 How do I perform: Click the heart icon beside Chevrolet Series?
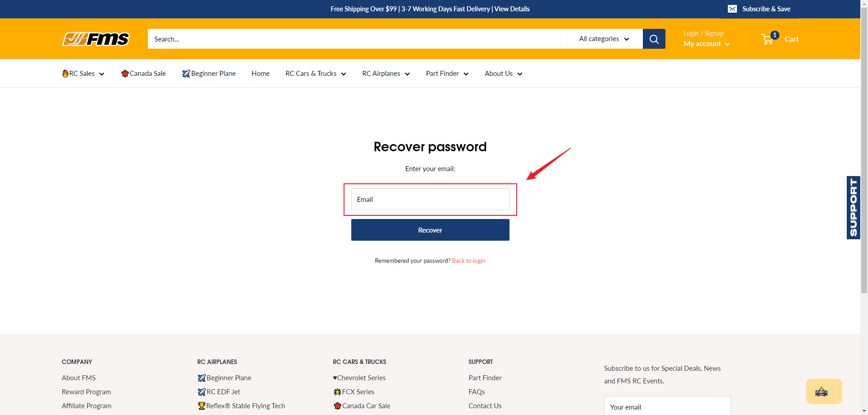coord(335,378)
